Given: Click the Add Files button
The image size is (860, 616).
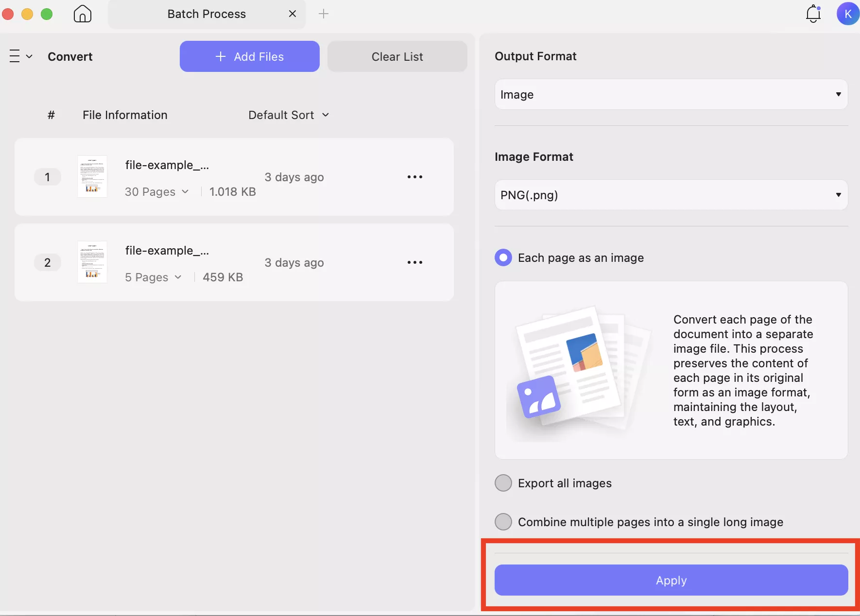Looking at the screenshot, I should [249, 56].
